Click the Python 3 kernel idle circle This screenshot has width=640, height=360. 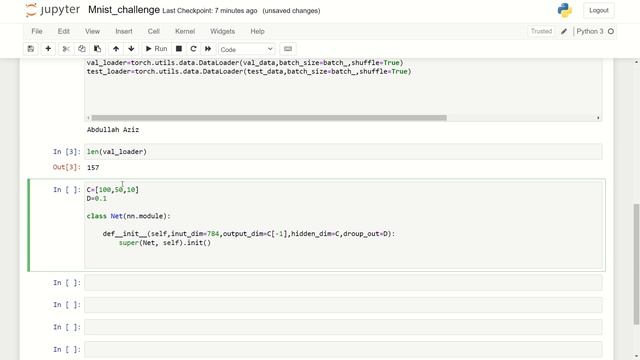(611, 31)
